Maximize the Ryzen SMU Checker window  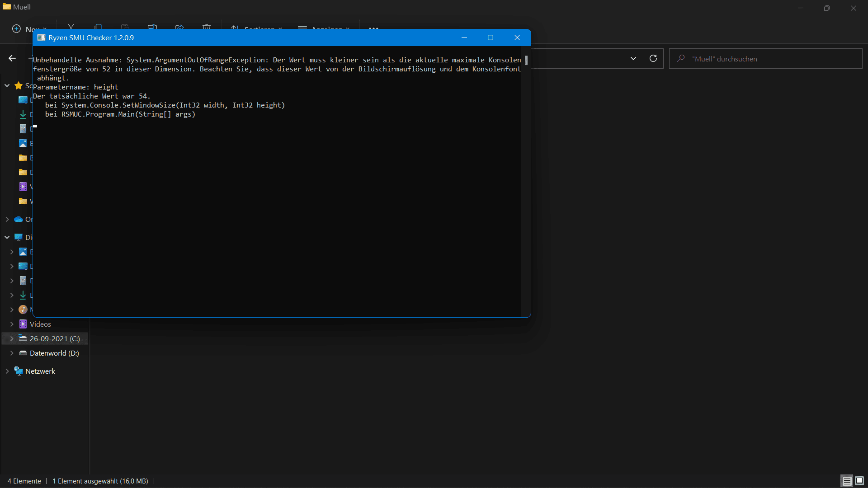[491, 38]
